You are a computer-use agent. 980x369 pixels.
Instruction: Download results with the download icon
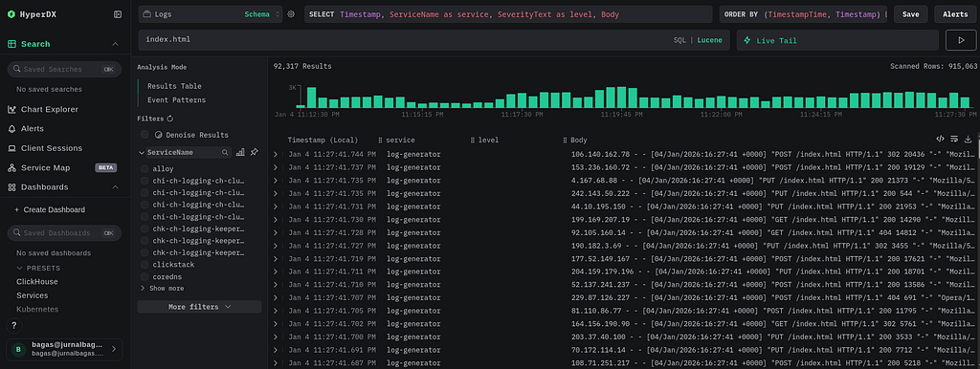pos(969,139)
